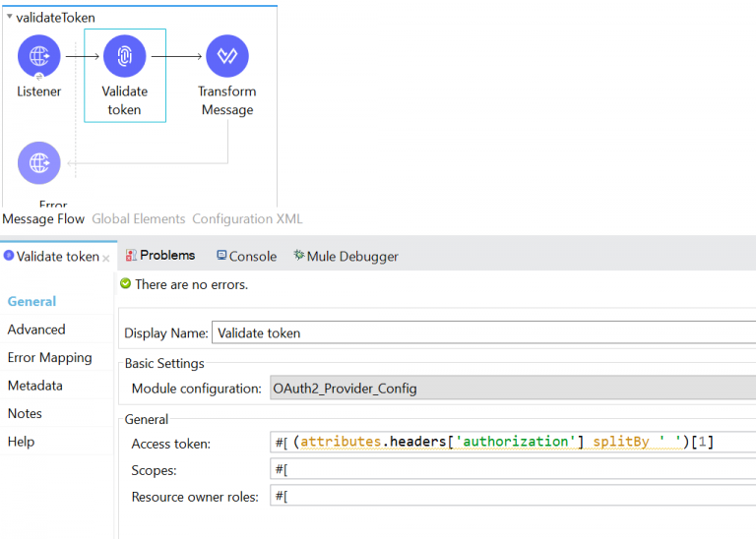The image size is (756, 539).
Task: Click the Console tab icon
Action: [x=221, y=256]
